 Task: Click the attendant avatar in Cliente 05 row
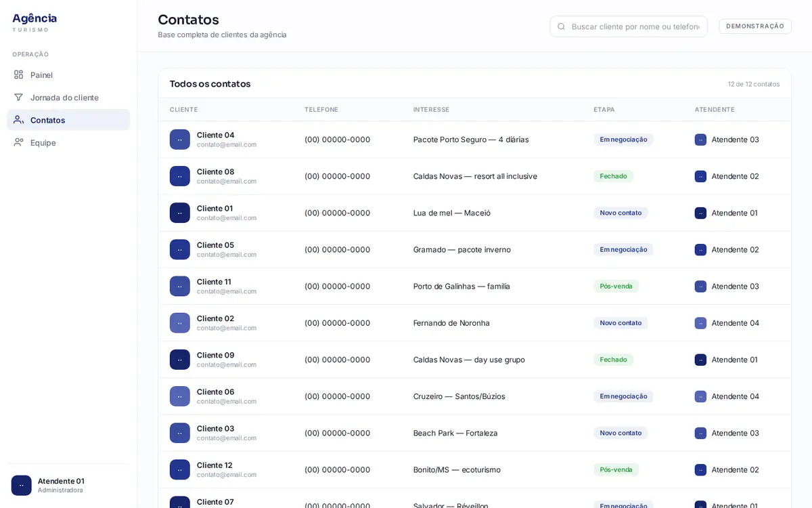700,249
